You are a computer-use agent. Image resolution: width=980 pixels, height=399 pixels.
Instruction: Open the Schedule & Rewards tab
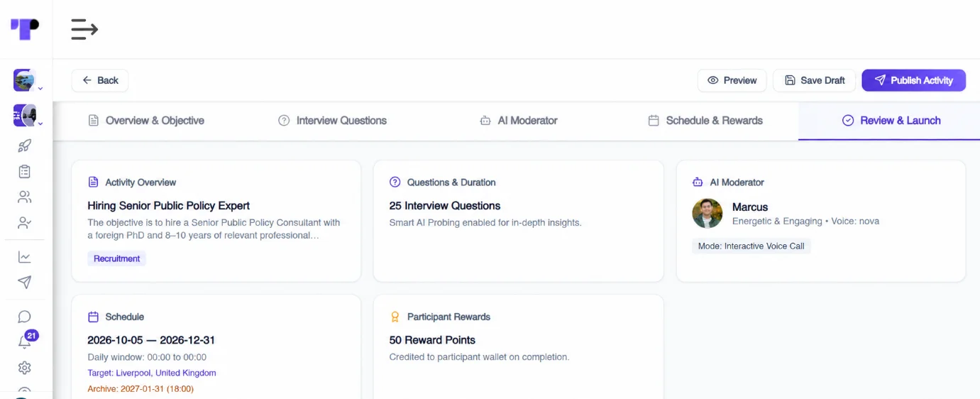[705, 121]
